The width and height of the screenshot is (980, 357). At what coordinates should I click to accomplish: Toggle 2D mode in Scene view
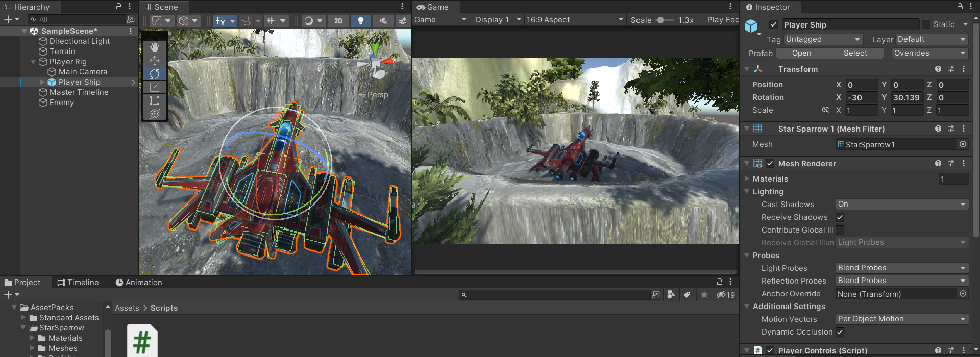coord(338,21)
